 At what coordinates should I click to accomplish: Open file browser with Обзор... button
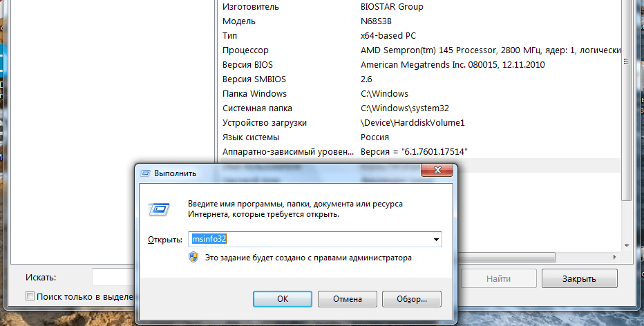click(412, 299)
